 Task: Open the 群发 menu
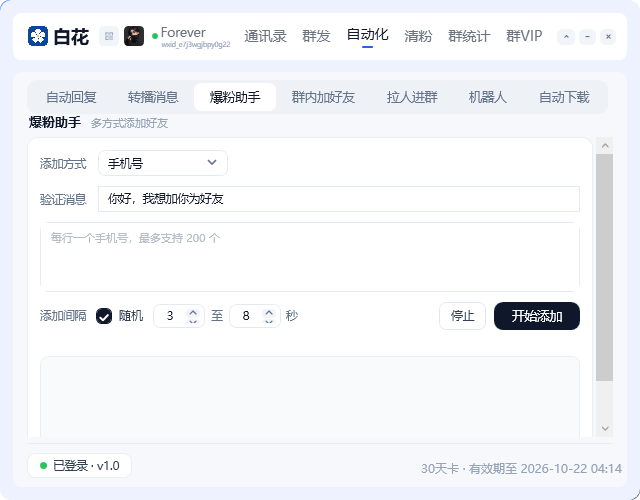click(x=316, y=36)
